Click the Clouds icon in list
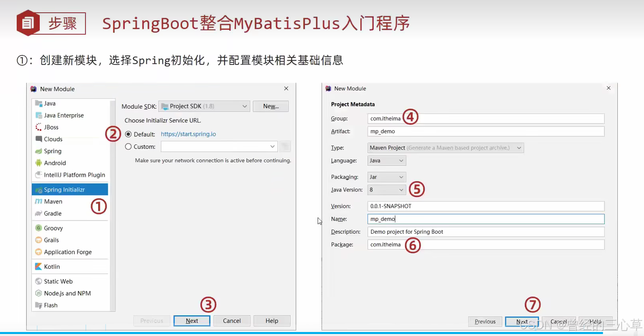 pos(39,139)
